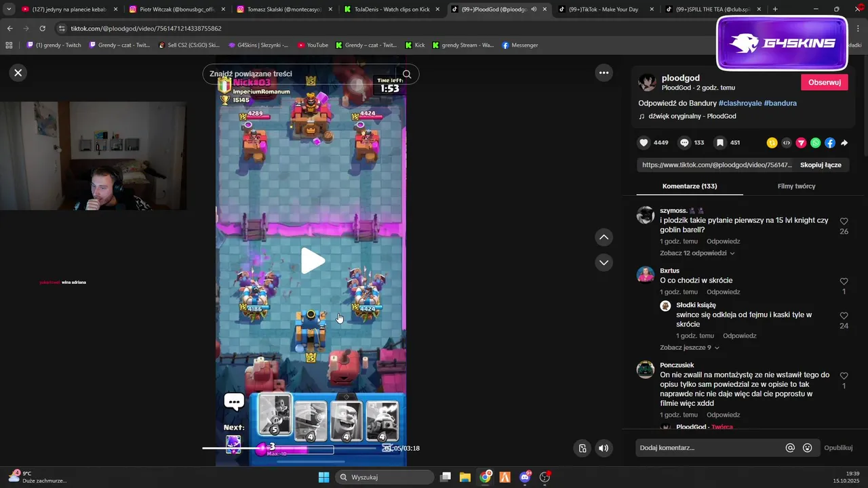Open Chrome apps grid in bookmarks bar
This screenshot has width=868, height=488.
pos(9,45)
